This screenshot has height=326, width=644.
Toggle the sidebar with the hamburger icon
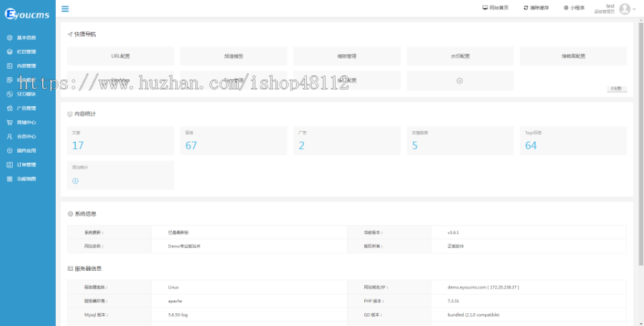(65, 9)
